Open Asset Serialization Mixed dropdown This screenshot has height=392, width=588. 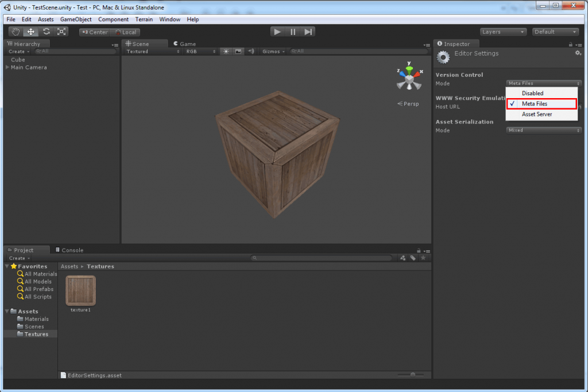click(x=544, y=130)
